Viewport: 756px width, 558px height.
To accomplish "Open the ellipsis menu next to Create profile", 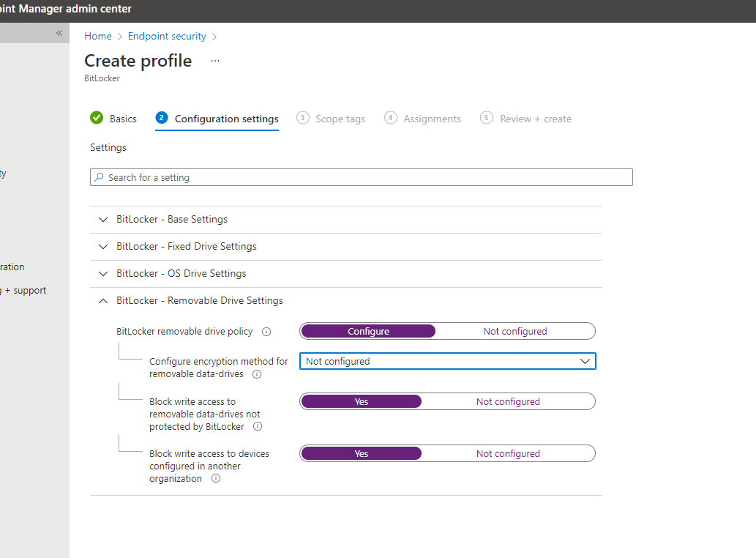I will [x=215, y=61].
